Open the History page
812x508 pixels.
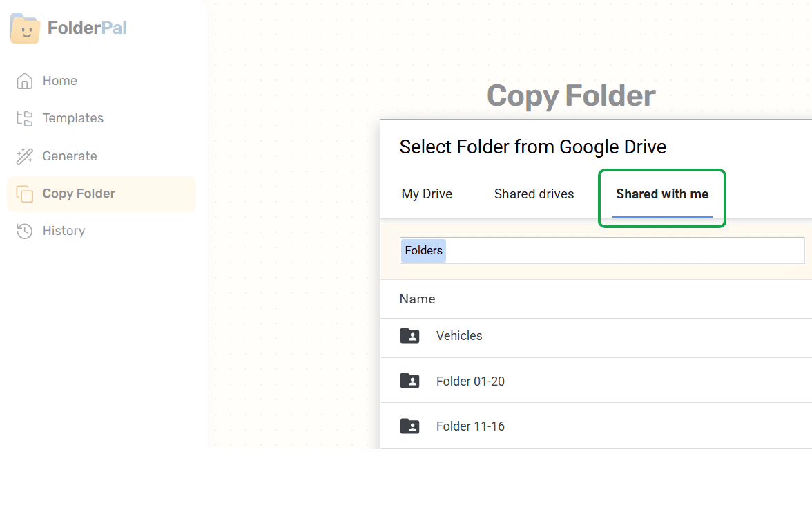[64, 231]
